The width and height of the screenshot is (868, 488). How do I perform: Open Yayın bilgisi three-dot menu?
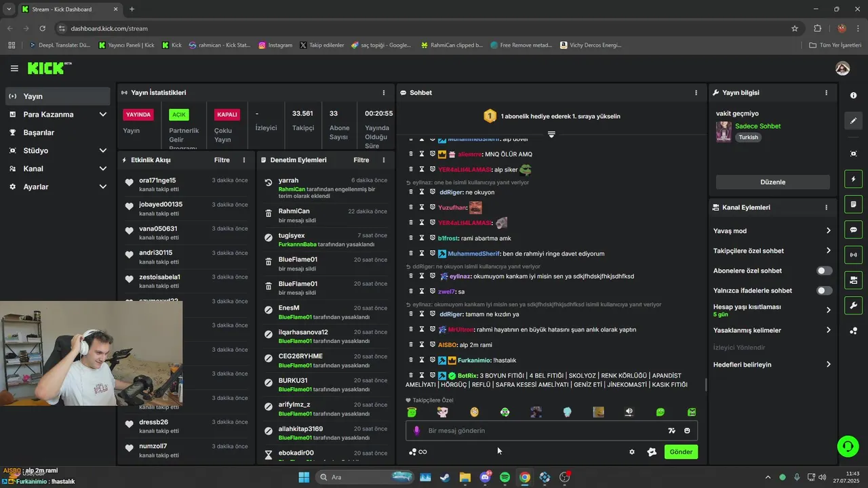pos(826,92)
